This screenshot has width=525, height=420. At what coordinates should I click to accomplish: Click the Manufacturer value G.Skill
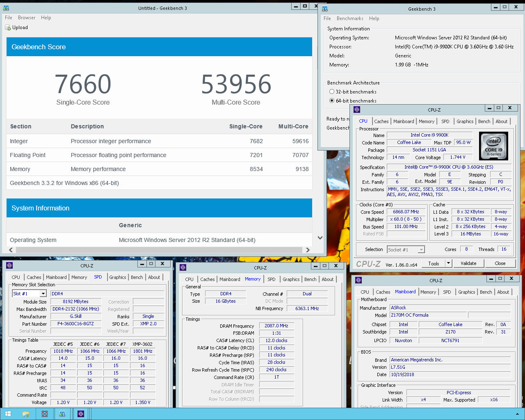pos(75,316)
